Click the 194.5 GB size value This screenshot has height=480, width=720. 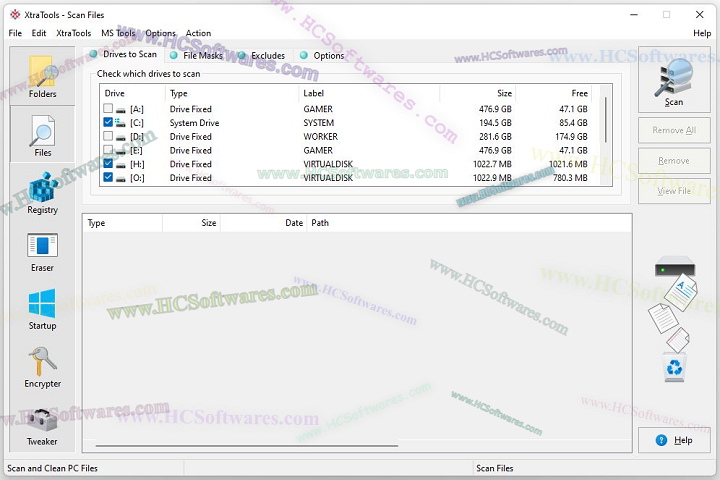coord(495,123)
